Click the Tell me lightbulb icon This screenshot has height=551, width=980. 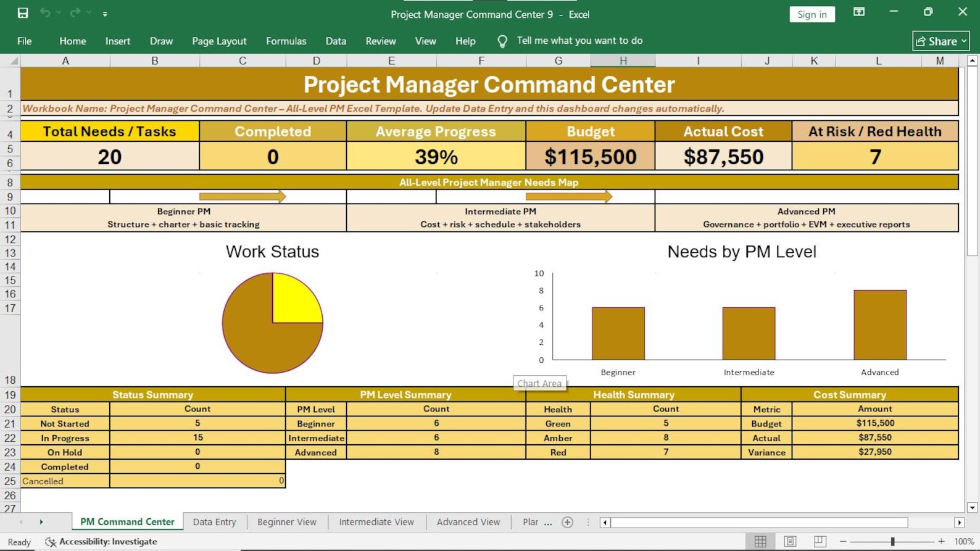(x=502, y=41)
